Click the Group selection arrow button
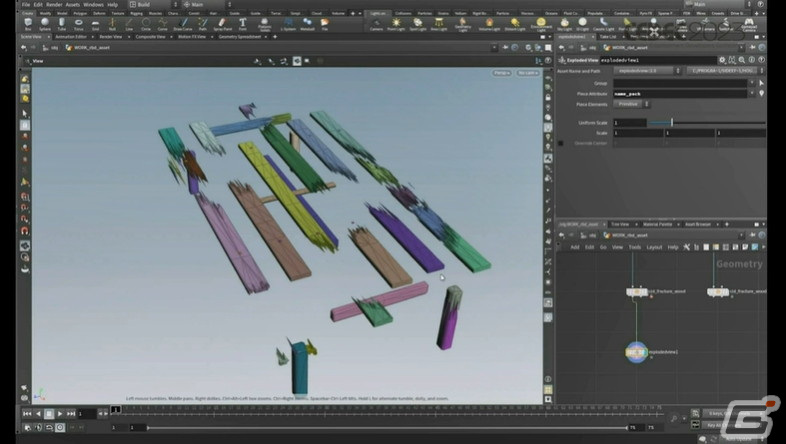The image size is (786, 444). coord(761,83)
